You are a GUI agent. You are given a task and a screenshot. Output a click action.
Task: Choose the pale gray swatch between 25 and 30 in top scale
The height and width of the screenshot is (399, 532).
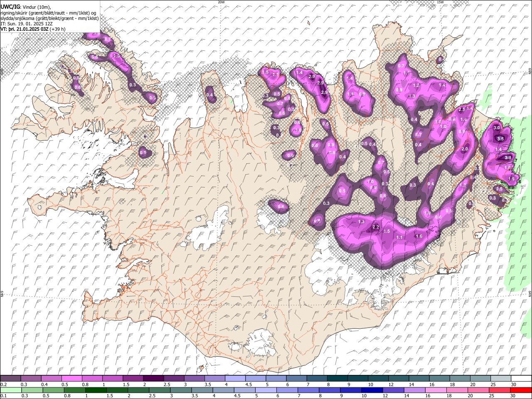500,378
